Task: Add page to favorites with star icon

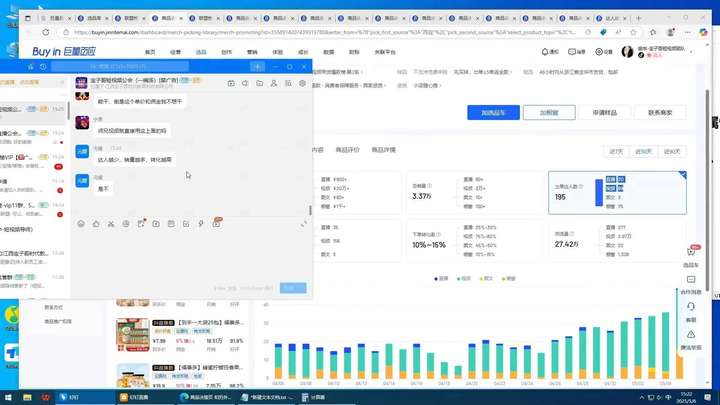Action: pos(633,32)
